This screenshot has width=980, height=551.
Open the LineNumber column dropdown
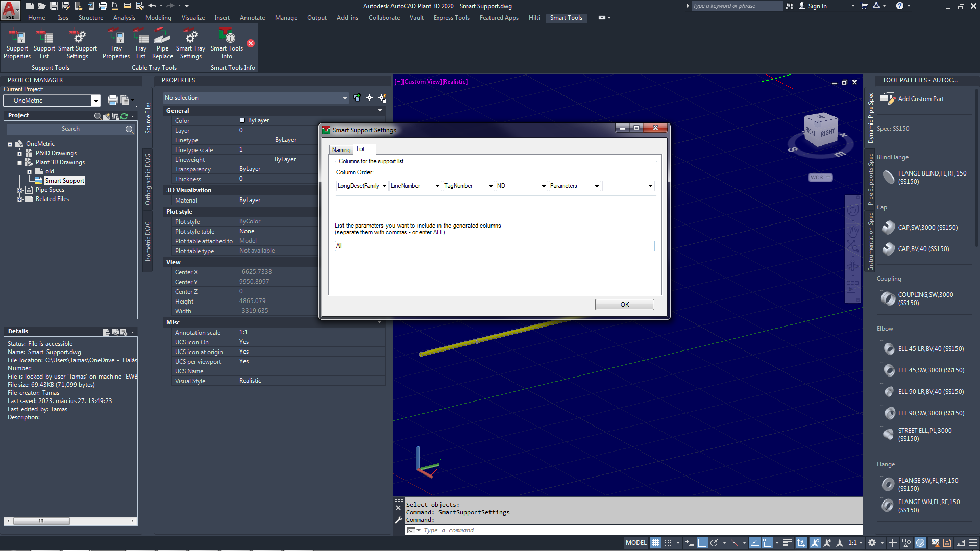point(437,186)
